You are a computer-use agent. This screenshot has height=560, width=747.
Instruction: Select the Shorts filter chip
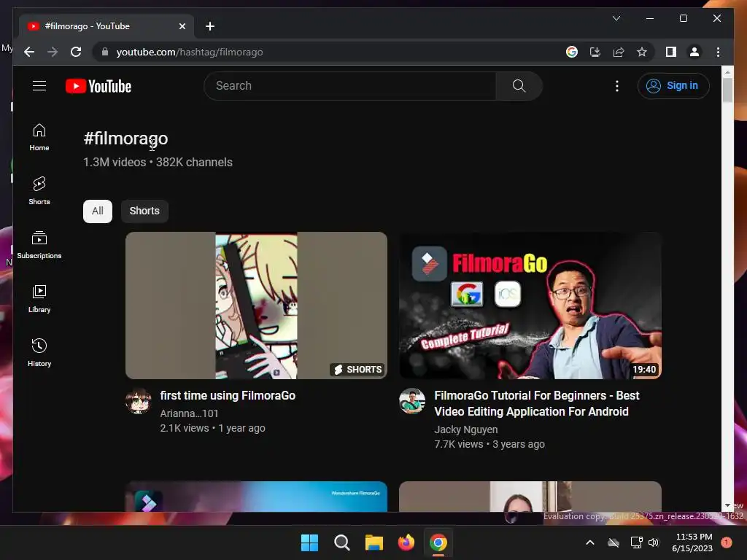pos(144,211)
